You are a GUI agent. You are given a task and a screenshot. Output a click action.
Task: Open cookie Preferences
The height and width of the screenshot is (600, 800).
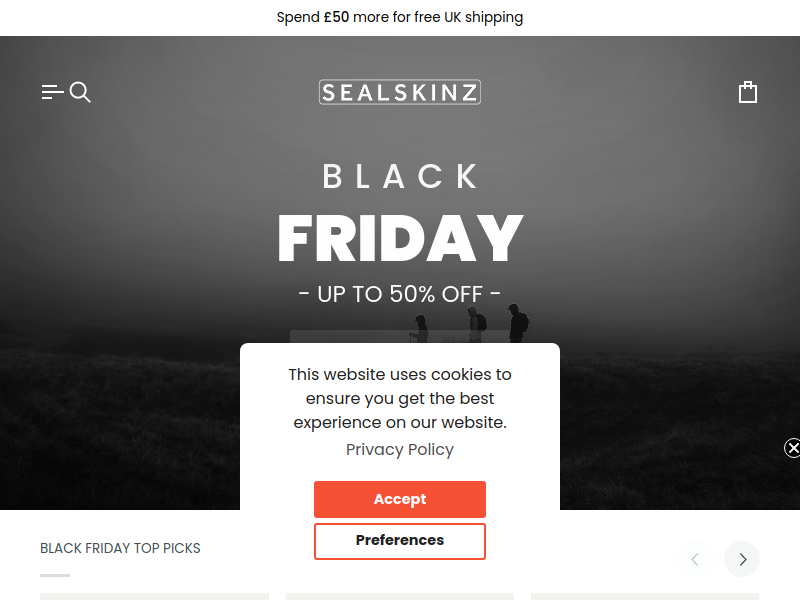tap(399, 541)
